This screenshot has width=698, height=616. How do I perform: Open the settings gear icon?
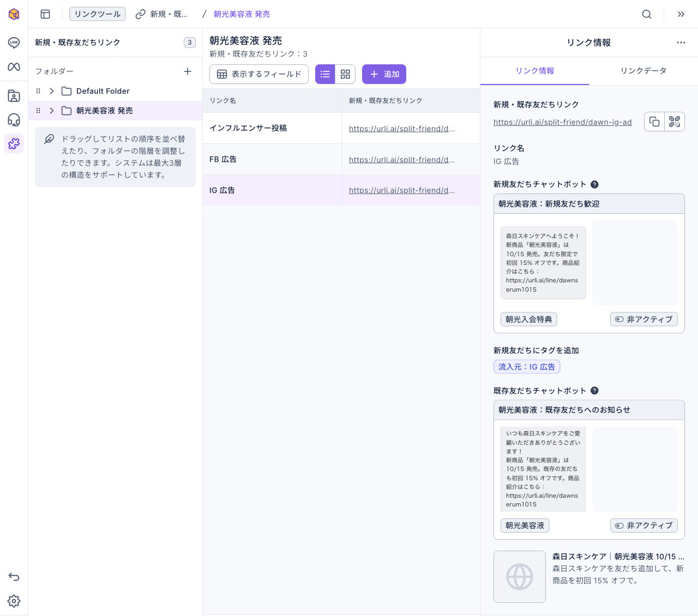coord(14,601)
